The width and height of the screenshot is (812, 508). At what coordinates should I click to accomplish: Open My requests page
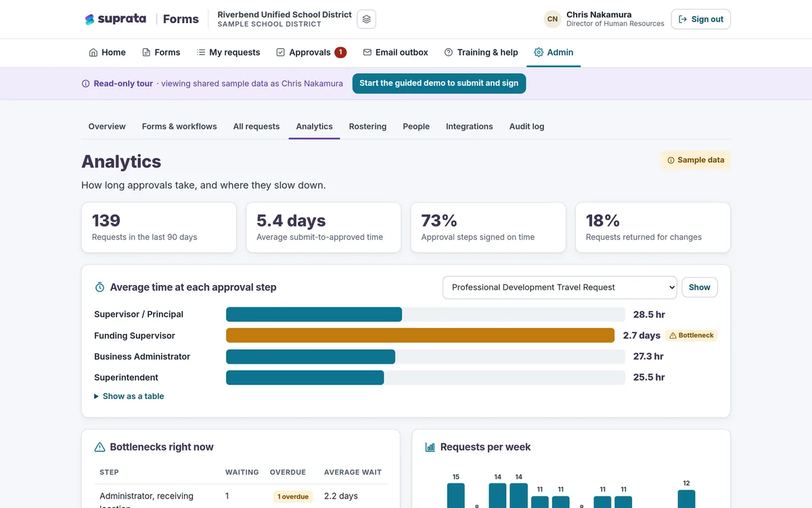click(228, 52)
